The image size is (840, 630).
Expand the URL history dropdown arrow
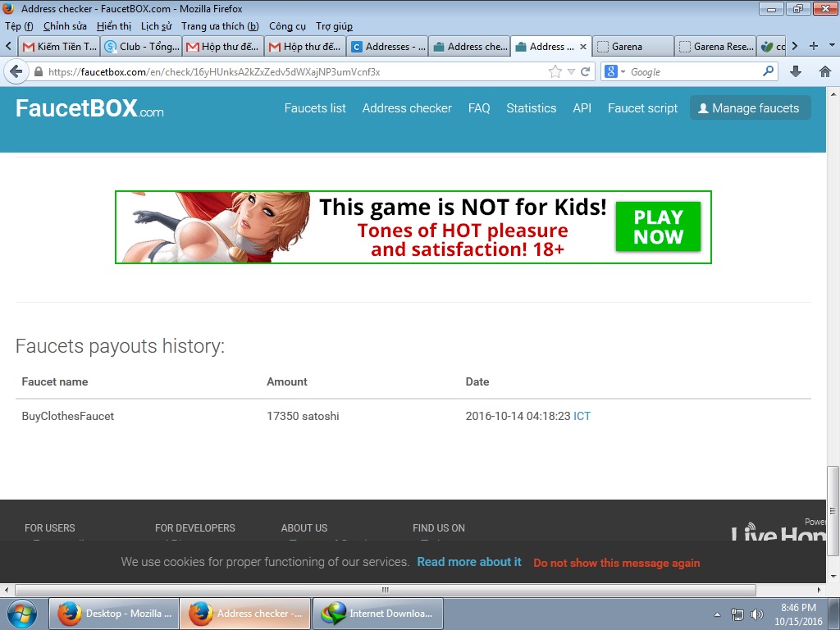coord(571,72)
